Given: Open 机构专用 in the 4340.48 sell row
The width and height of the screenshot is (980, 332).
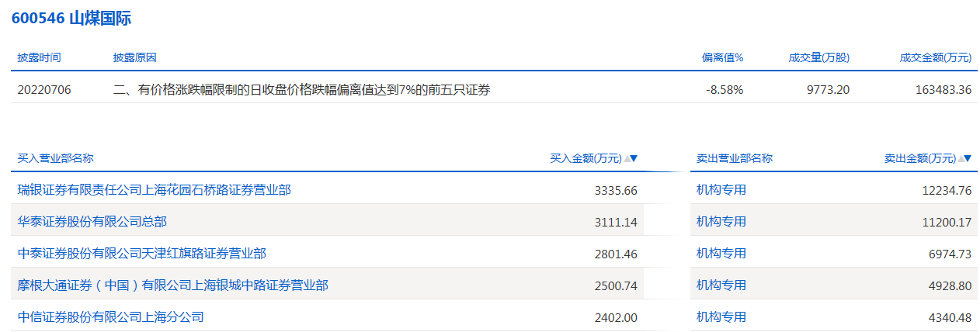Looking at the screenshot, I should click(721, 317).
